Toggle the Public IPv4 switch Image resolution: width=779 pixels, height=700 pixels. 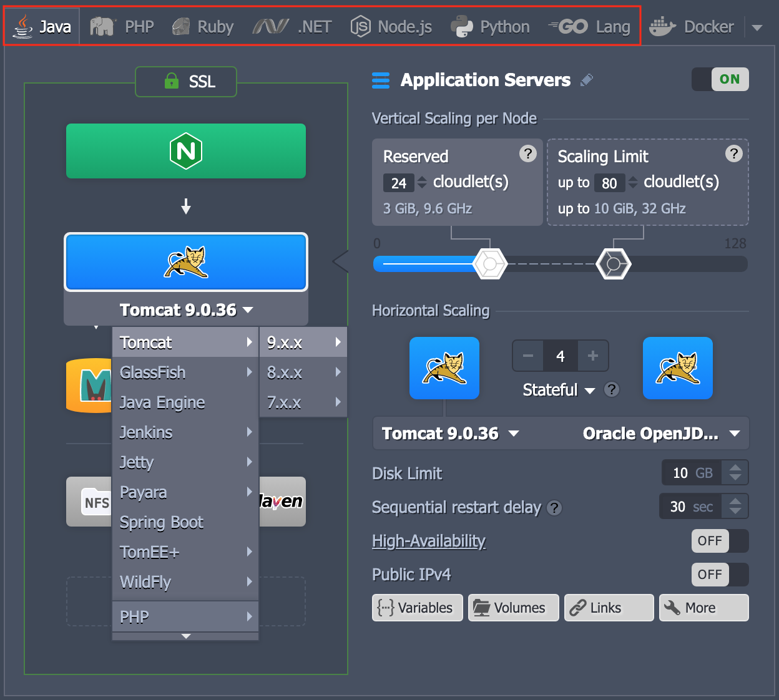(x=720, y=575)
